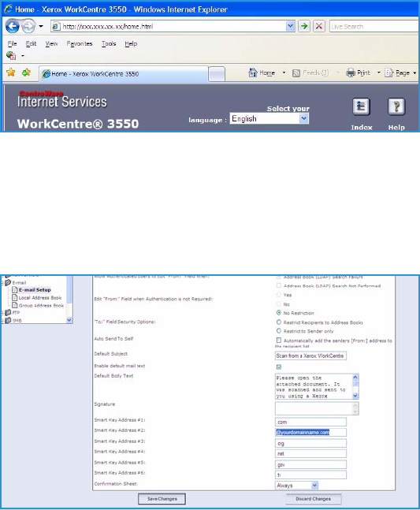Open the View menu
420x510 pixels.
click(51, 43)
